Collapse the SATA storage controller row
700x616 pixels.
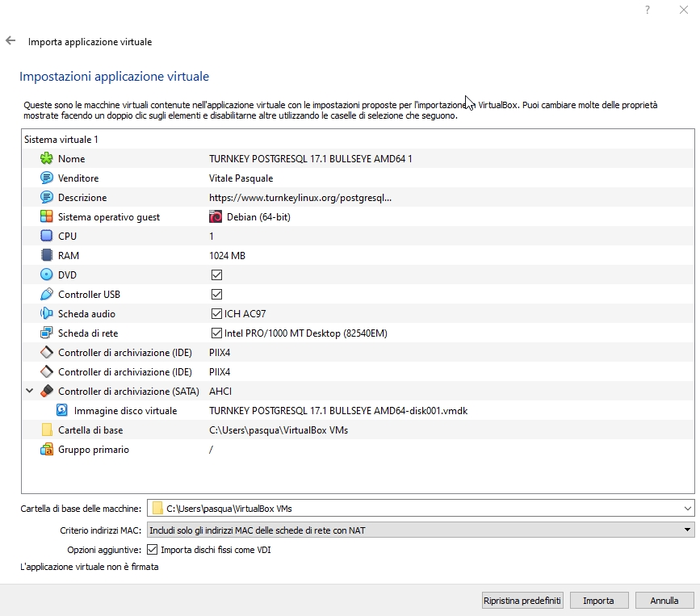tap(30, 392)
